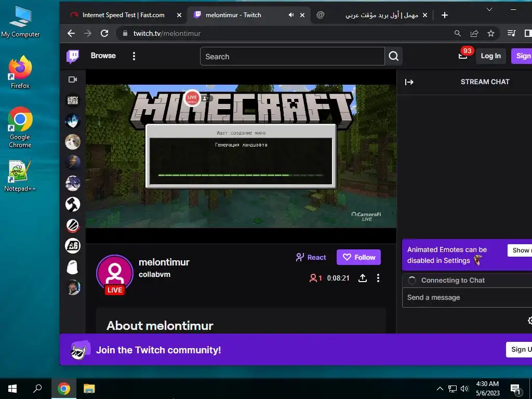The height and width of the screenshot is (399, 532).
Task: Click the browser Forward arrow
Action: pyautogui.click(x=87, y=33)
